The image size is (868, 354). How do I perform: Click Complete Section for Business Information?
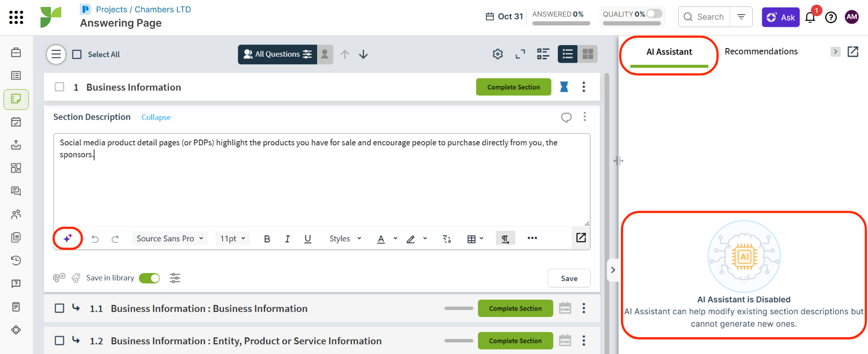pyautogui.click(x=514, y=87)
